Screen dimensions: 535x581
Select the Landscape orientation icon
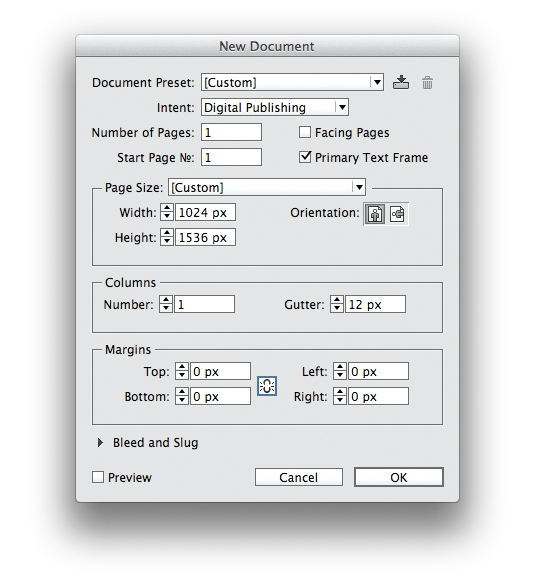coord(397,214)
